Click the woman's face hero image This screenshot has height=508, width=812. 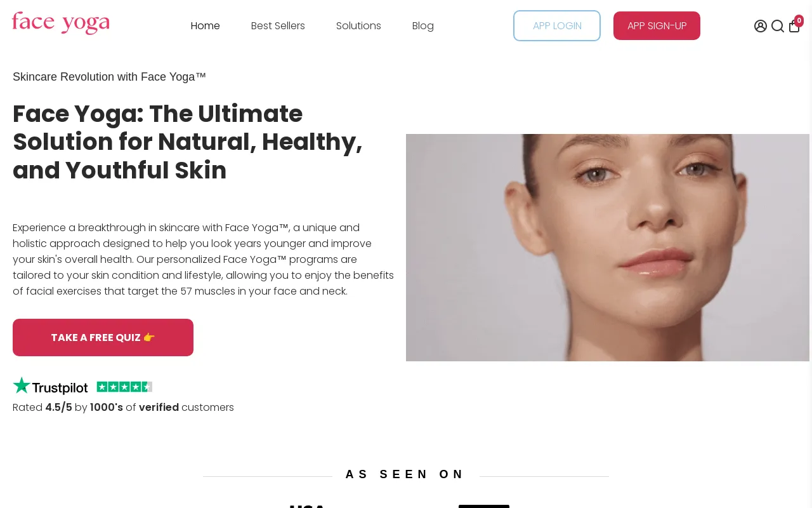608,248
